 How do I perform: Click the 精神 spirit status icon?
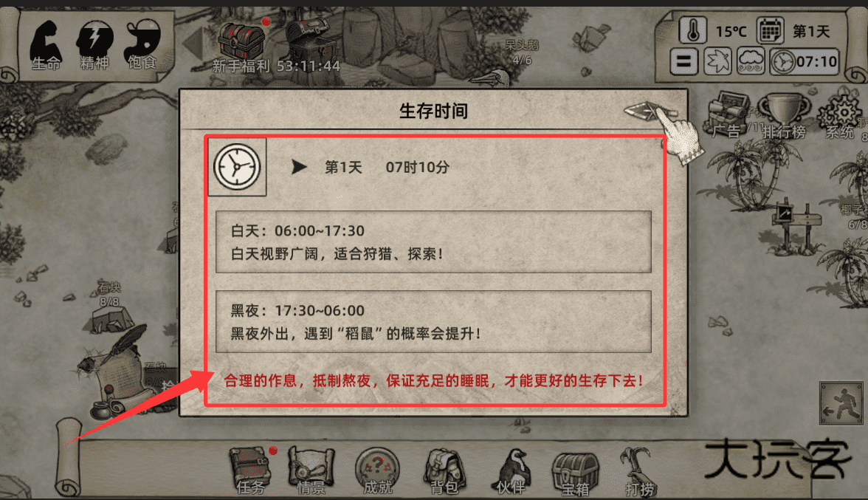point(94,45)
